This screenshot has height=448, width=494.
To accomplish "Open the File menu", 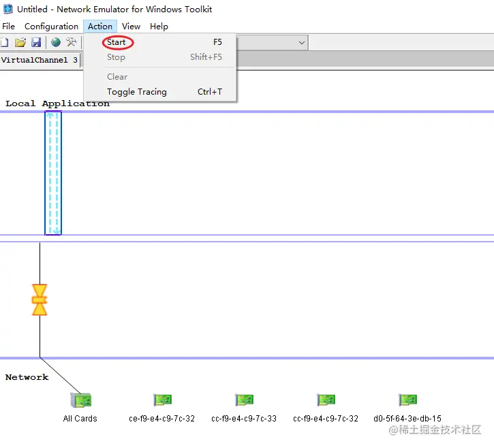I will (x=8, y=27).
